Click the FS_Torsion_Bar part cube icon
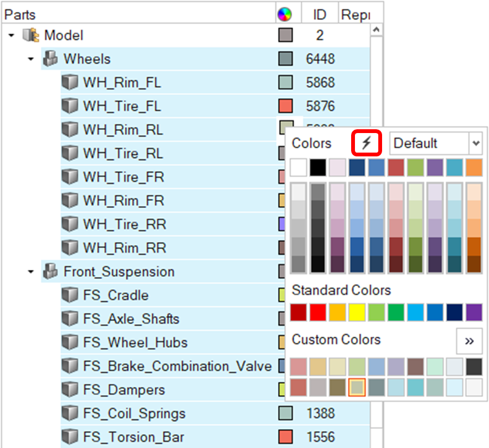Viewport: 489px width, 448px height. coord(69,437)
